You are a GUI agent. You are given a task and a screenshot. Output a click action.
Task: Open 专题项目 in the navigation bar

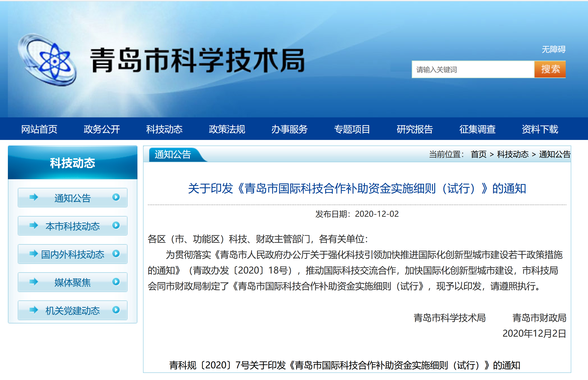[x=352, y=129]
